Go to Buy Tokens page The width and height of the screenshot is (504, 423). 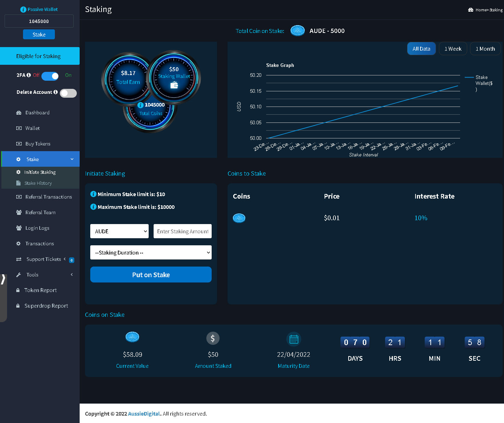coord(38,144)
